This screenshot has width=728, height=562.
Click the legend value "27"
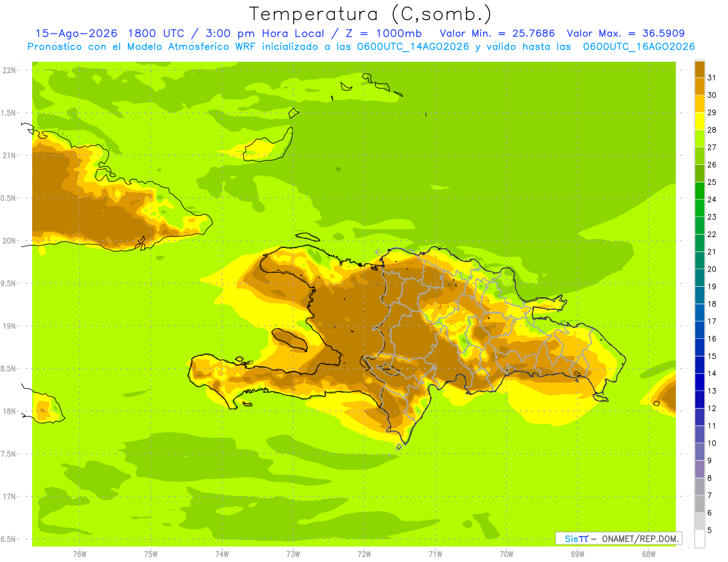point(712,147)
